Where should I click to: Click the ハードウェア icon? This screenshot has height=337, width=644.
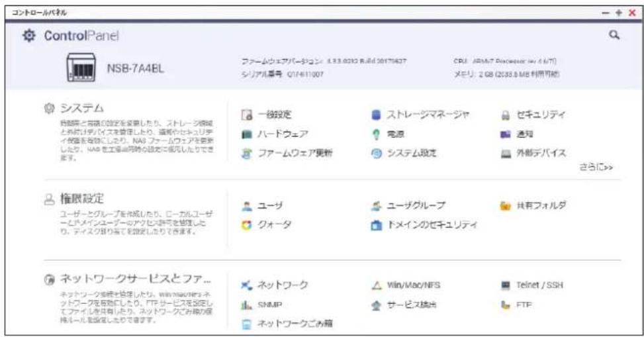pos(246,134)
